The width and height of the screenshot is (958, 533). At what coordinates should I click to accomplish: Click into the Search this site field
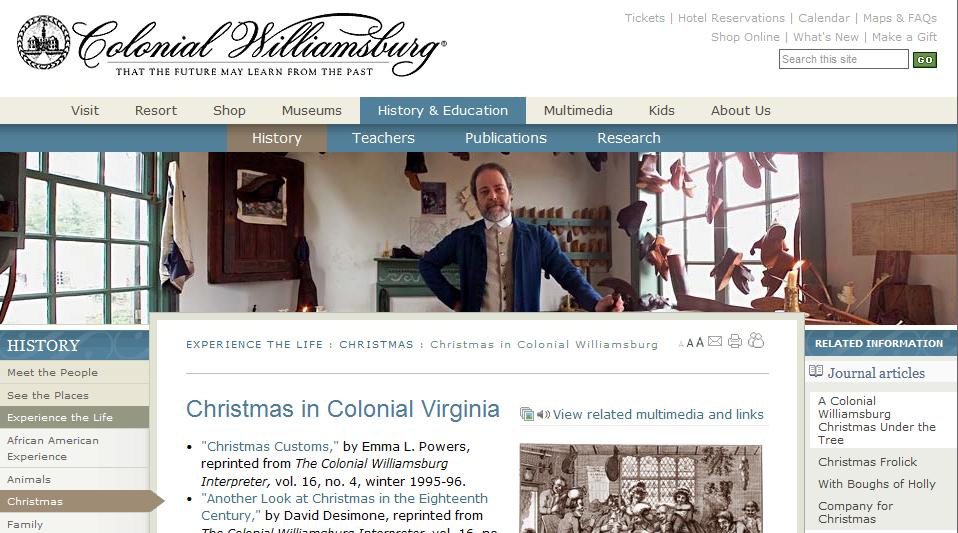coord(843,59)
